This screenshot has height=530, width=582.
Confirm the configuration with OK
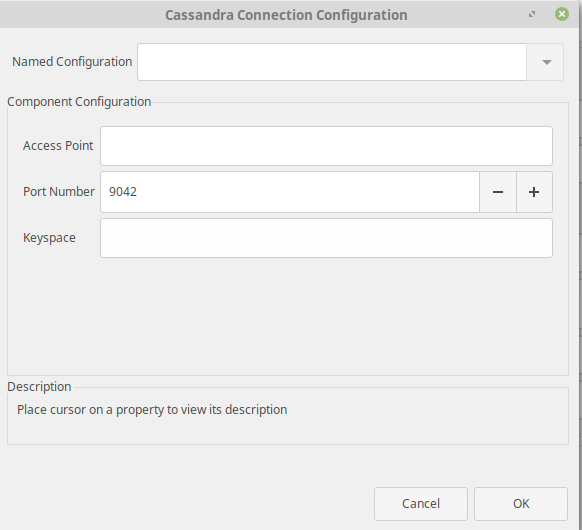(521, 504)
